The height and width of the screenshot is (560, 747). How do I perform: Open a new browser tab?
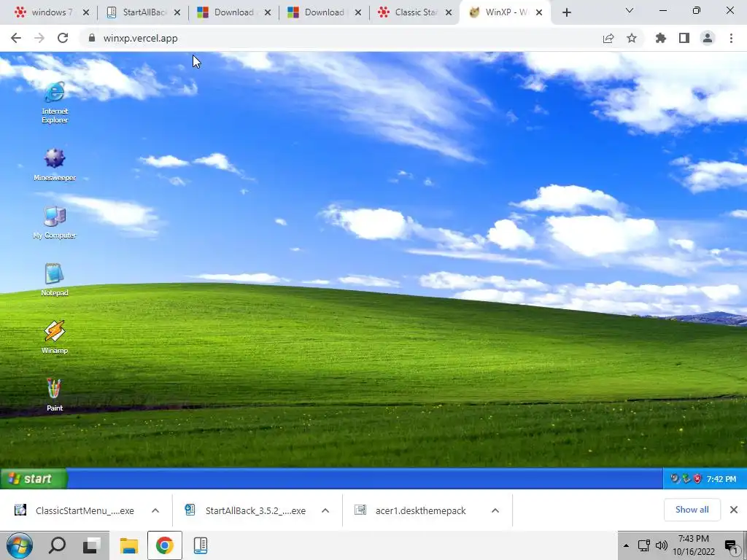[x=566, y=12]
